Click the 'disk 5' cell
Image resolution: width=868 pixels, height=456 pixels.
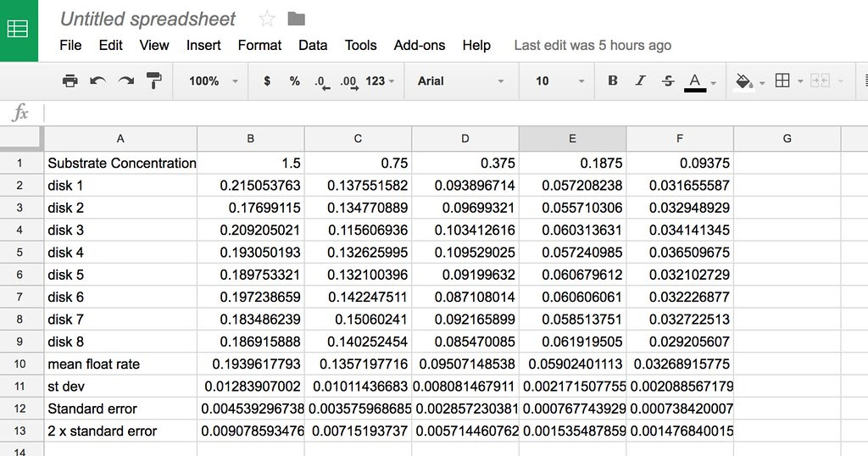(x=120, y=275)
